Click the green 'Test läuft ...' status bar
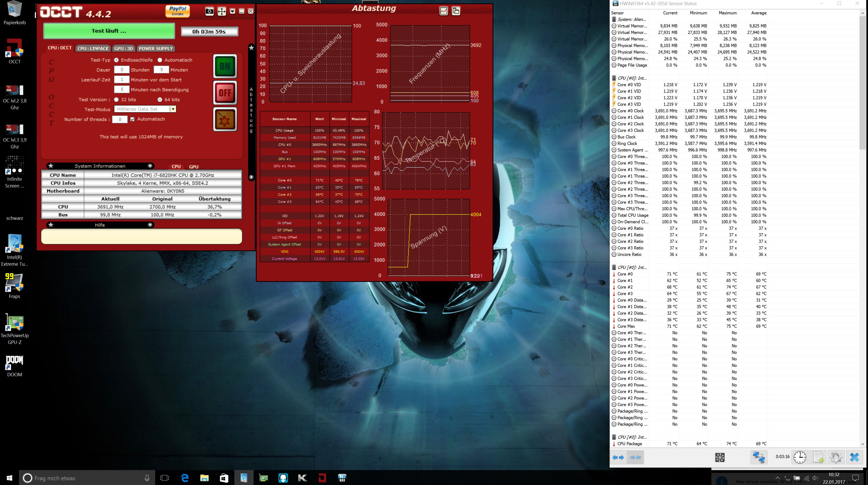 [109, 31]
